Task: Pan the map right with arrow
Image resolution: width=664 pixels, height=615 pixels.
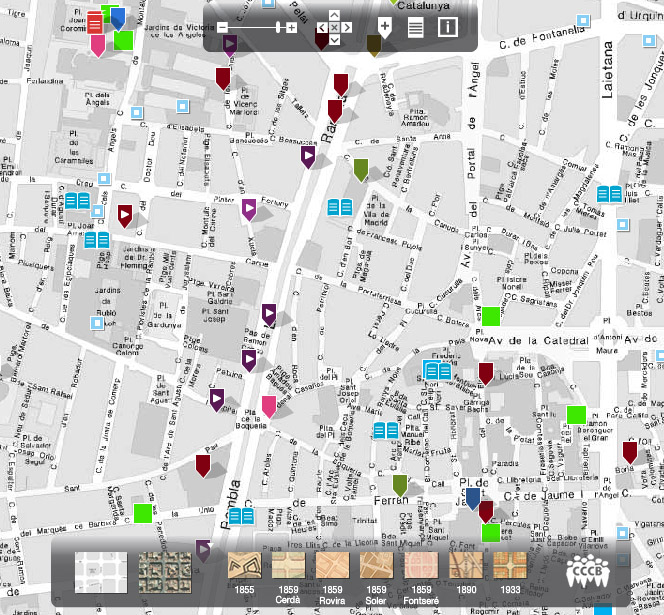Action: (x=348, y=28)
